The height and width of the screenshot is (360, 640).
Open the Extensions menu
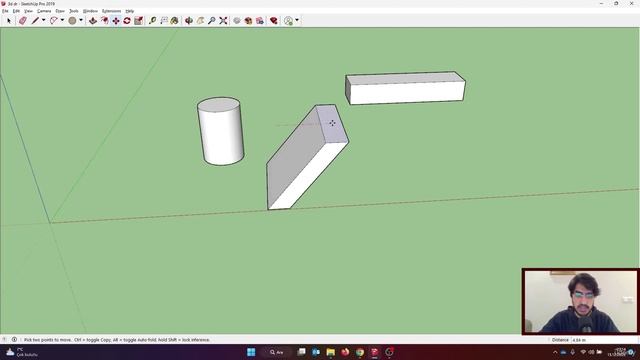click(x=111, y=11)
